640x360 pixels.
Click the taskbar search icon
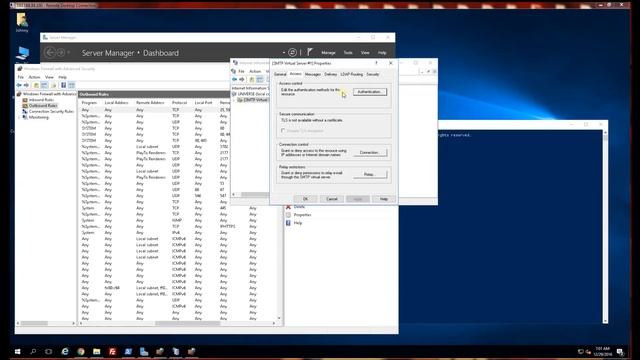tap(33, 351)
